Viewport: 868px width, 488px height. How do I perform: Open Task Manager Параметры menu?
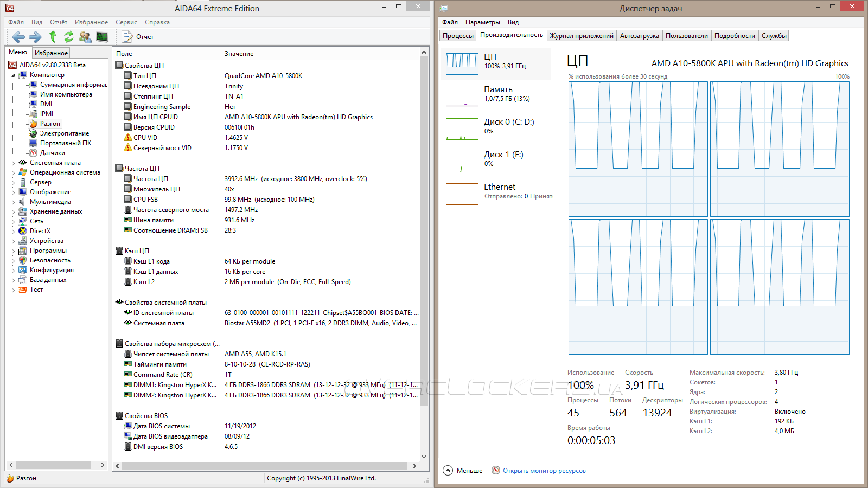click(483, 22)
